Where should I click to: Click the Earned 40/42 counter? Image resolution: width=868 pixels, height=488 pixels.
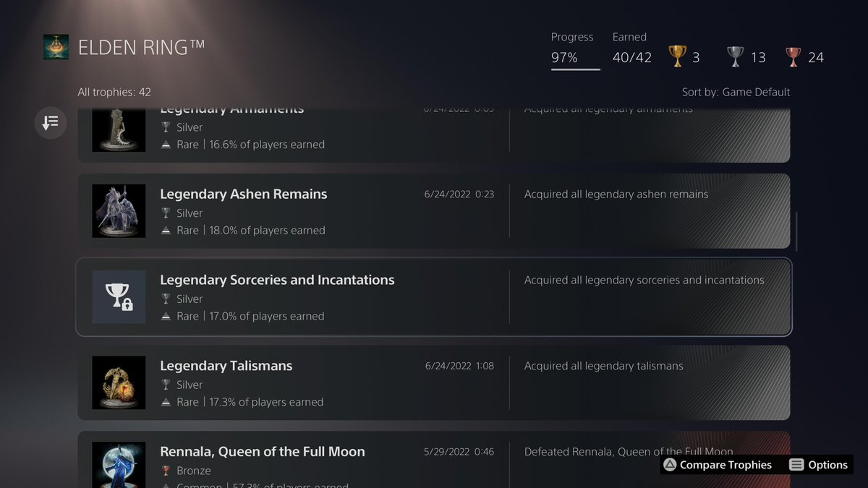tap(631, 57)
